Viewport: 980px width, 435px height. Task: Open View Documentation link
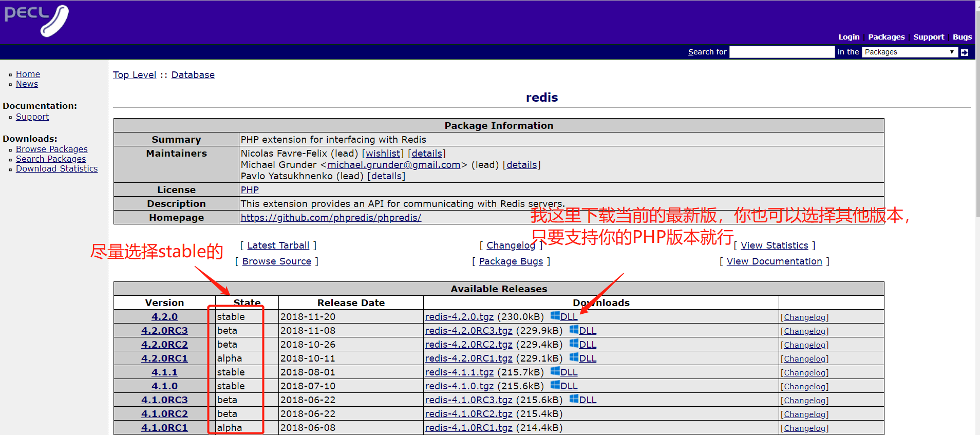coord(775,261)
